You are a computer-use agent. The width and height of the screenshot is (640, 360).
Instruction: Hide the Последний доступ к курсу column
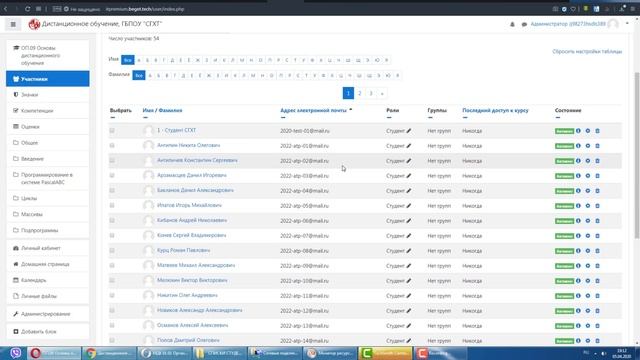tap(465, 118)
